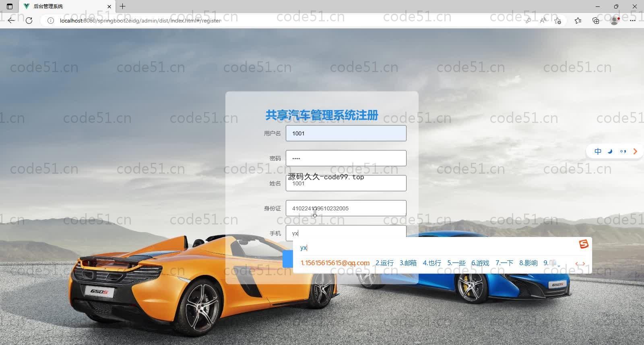Viewport: 644px width, 345px height.
Task: Choose IME candidate 3.邮箱
Action: [x=408, y=263]
